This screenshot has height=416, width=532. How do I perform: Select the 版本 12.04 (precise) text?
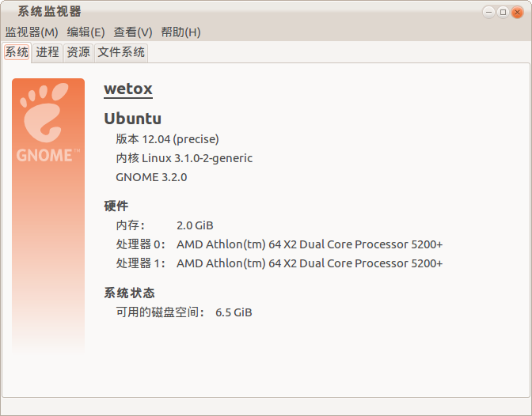[167, 139]
